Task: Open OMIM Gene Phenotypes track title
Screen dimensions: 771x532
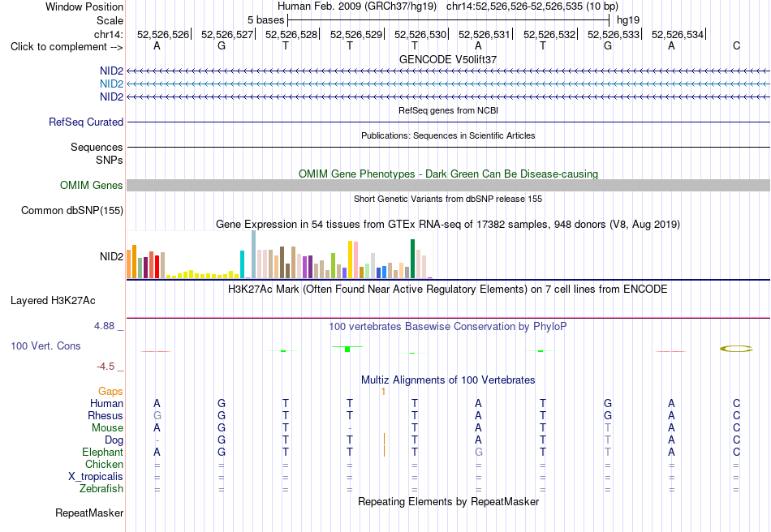Action: (x=448, y=174)
